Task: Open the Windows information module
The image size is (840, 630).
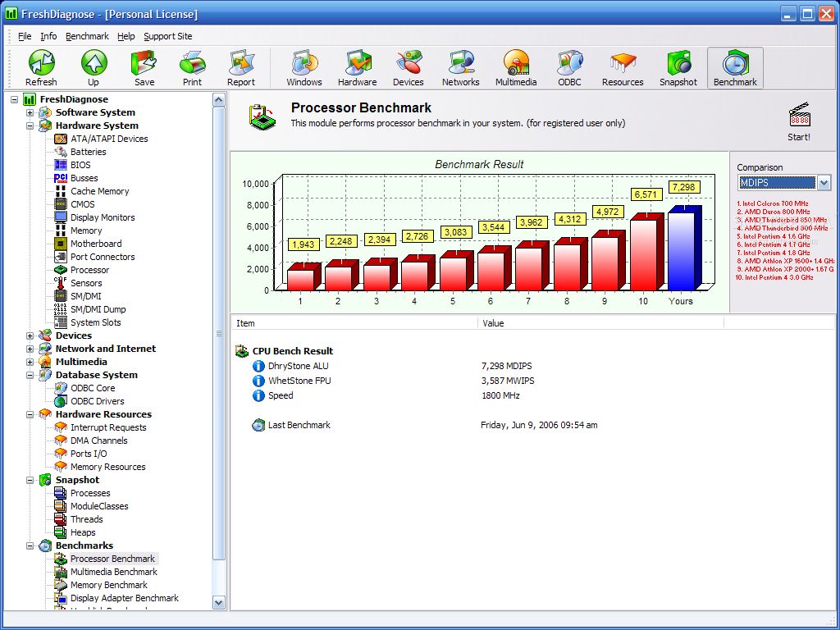Action: point(303,66)
